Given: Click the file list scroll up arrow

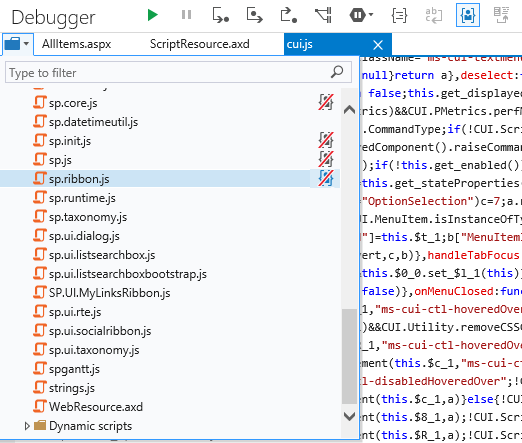Looking at the screenshot, I should click(x=349, y=109).
